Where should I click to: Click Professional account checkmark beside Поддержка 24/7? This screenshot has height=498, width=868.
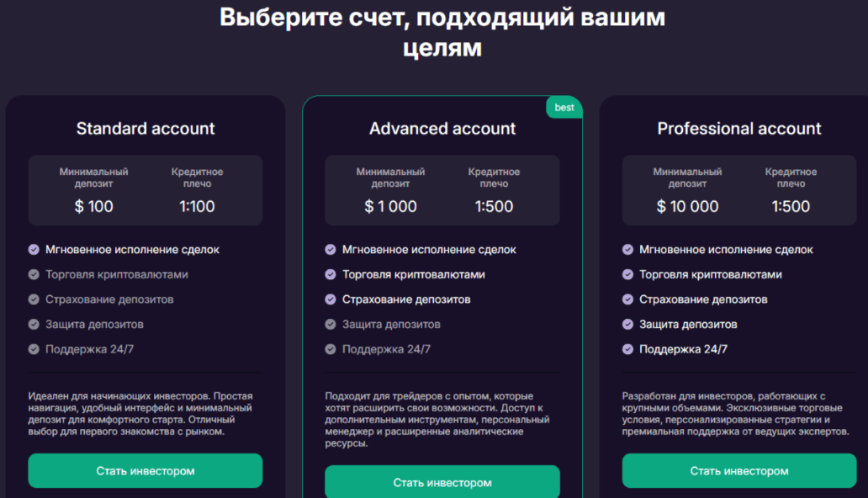pyautogui.click(x=627, y=349)
